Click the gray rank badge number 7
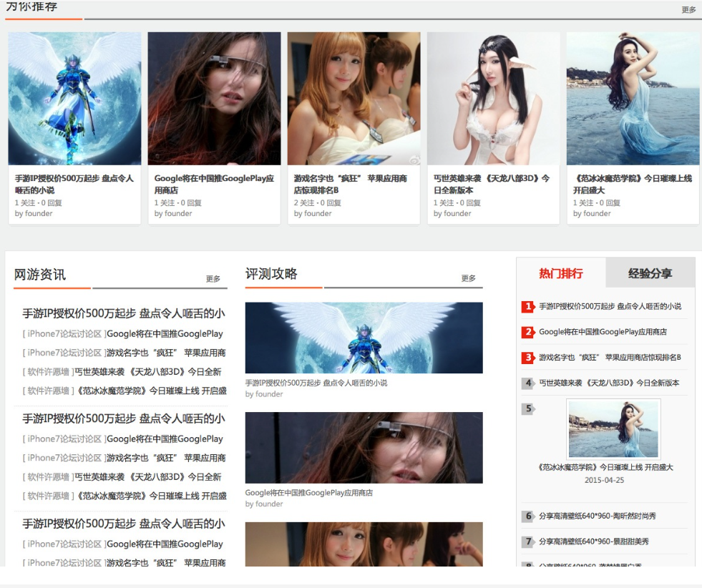 pyautogui.click(x=528, y=542)
